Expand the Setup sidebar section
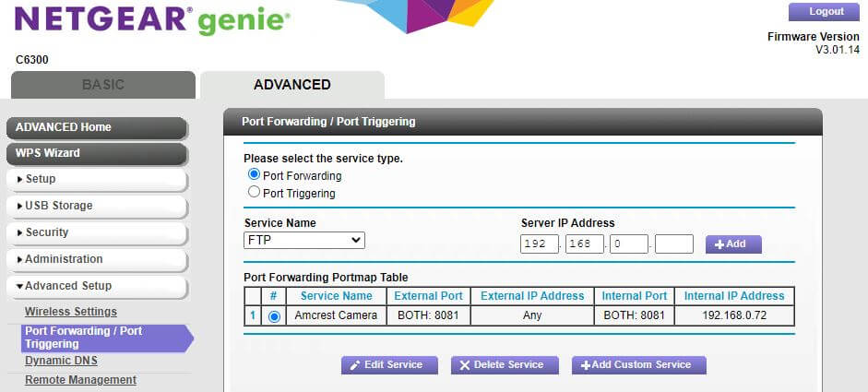The image size is (868, 392). click(97, 179)
